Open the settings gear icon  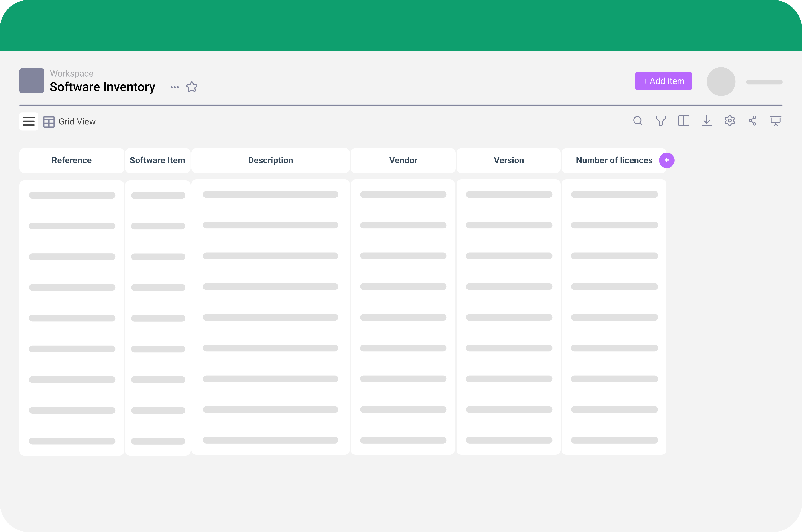[730, 121]
